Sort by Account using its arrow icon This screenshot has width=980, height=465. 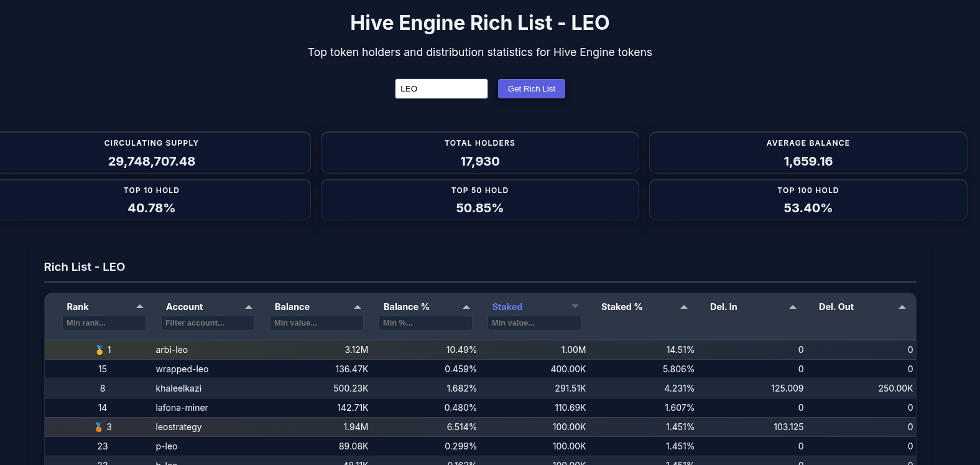[x=249, y=307]
